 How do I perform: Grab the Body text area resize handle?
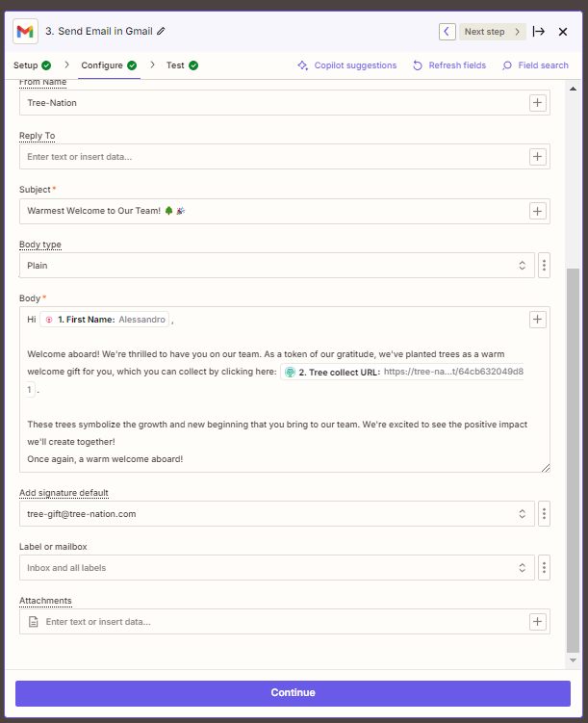[546, 468]
